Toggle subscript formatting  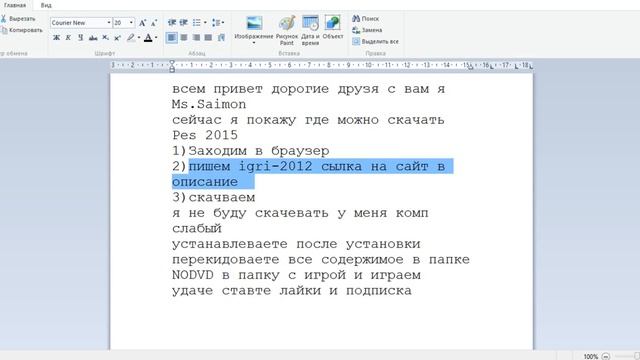(105, 38)
